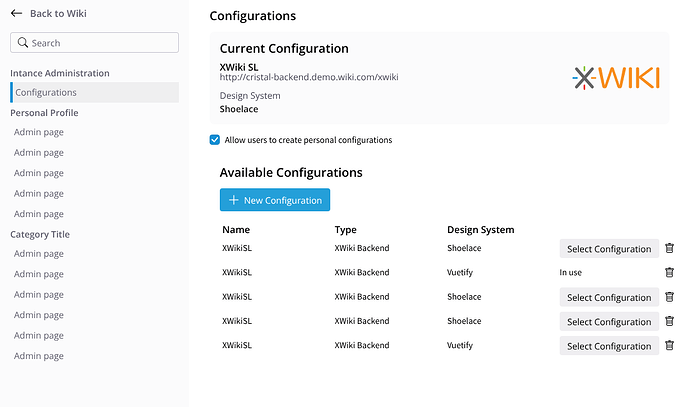Focus the sidebar Search field
The height and width of the screenshot is (407, 690).
click(x=95, y=43)
